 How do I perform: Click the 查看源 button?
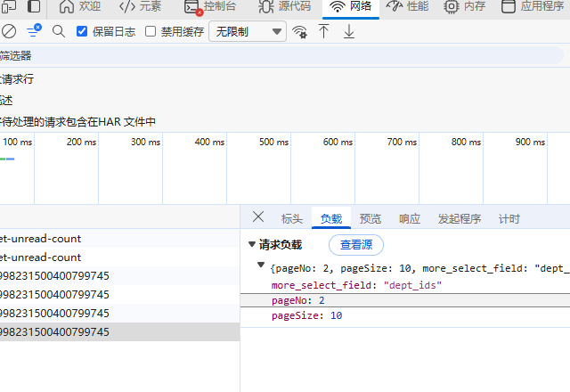pyautogui.click(x=356, y=245)
